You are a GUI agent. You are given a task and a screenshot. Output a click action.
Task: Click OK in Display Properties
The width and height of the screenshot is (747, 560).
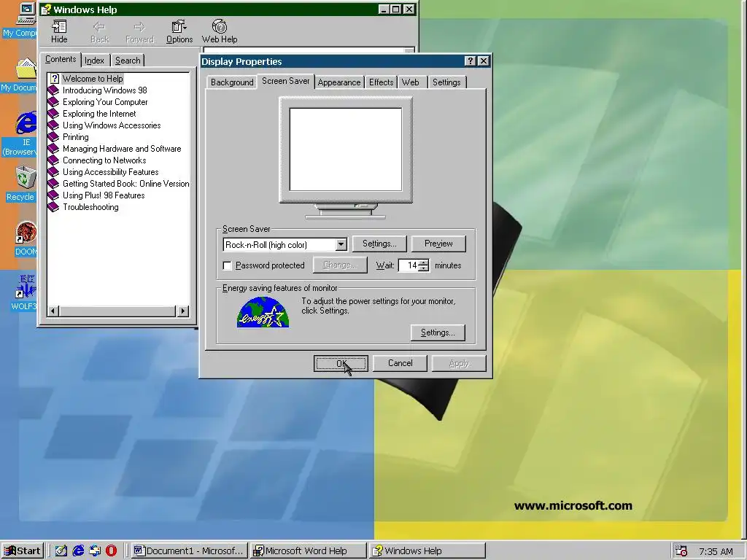341,363
